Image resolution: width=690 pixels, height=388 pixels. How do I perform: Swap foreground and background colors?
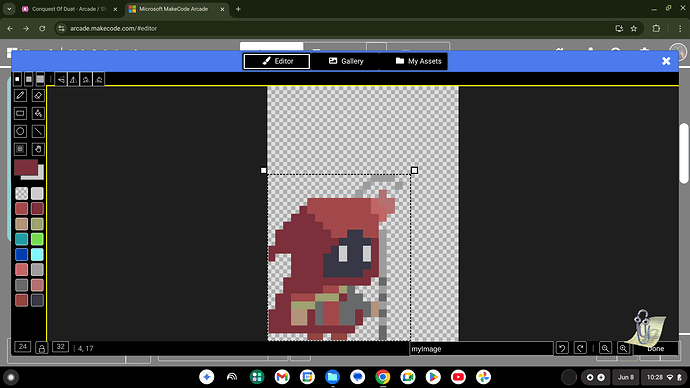coord(29,169)
